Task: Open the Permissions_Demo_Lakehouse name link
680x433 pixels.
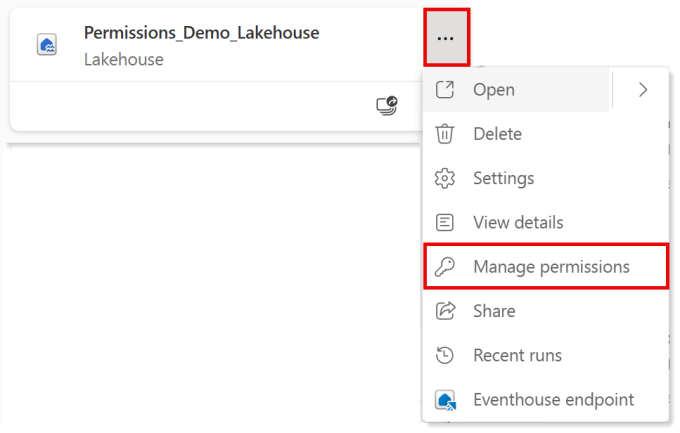Action: click(201, 33)
